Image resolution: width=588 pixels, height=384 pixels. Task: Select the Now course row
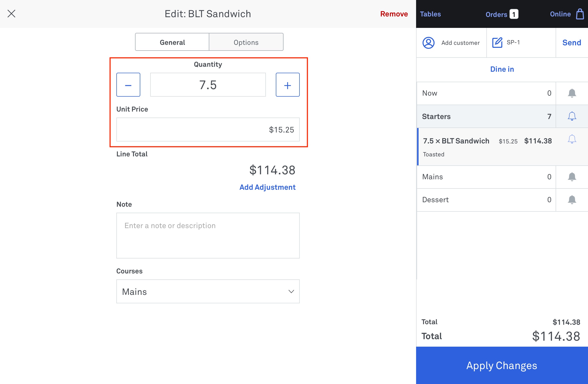[486, 93]
